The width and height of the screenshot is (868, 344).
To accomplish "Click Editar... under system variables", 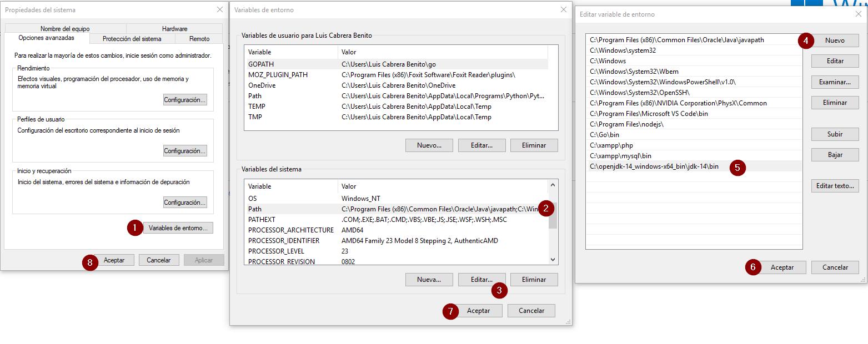I will 482,280.
